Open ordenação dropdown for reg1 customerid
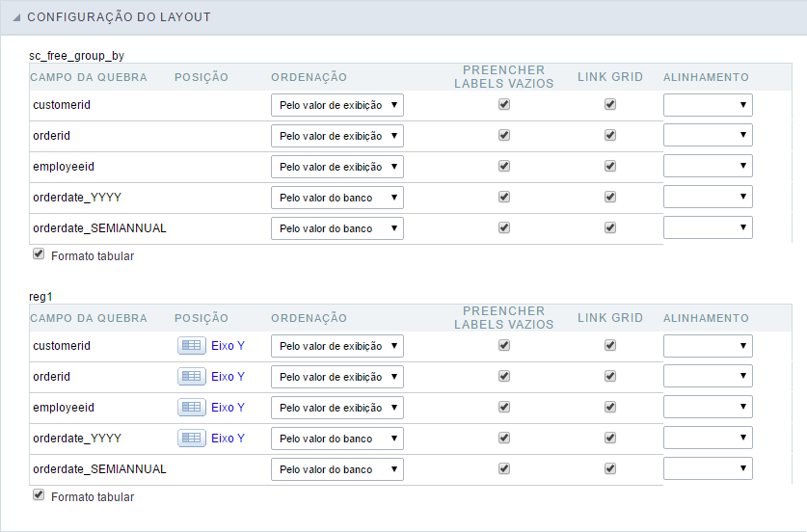This screenshot has height=532, width=807. pos(337,346)
